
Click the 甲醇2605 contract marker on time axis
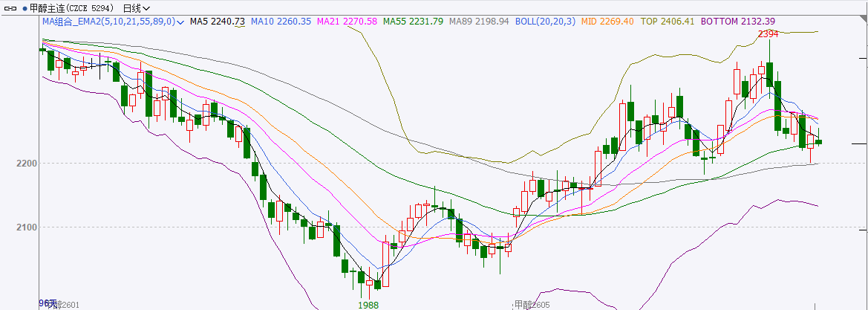[x=532, y=305]
